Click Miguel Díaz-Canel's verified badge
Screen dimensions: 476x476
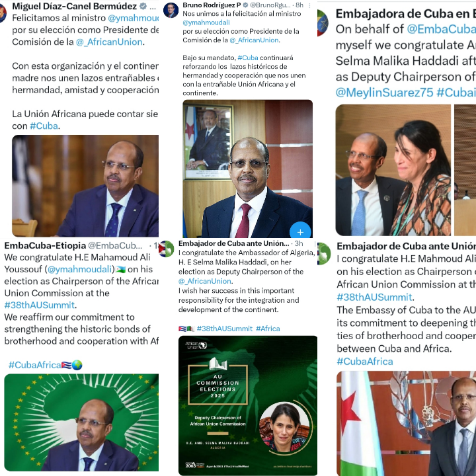click(x=143, y=6)
